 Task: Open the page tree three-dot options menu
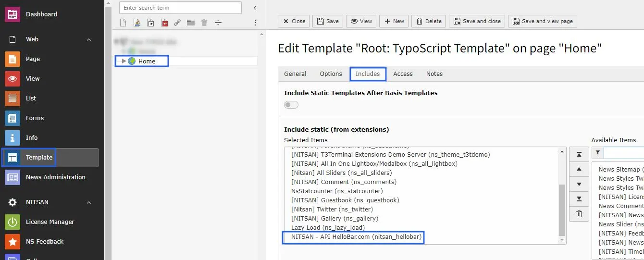tap(255, 23)
